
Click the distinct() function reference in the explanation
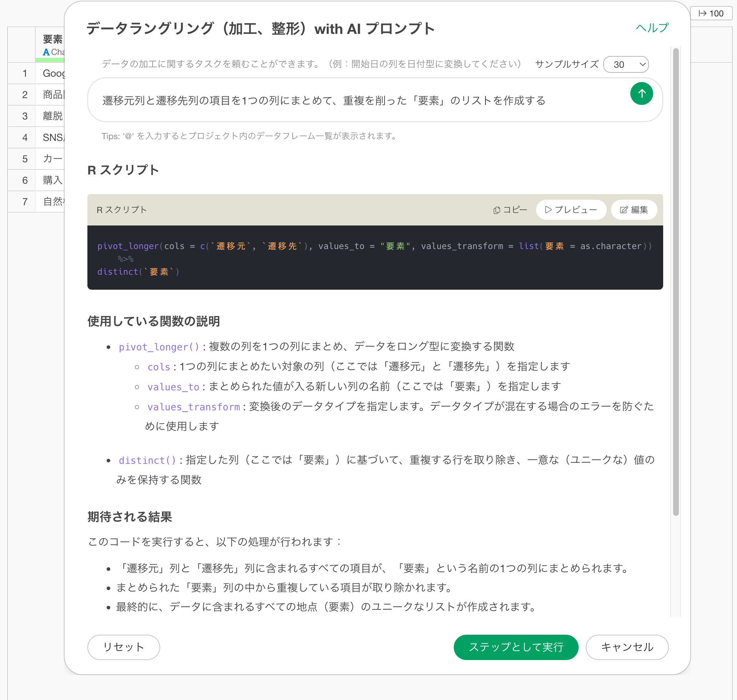coord(147,460)
